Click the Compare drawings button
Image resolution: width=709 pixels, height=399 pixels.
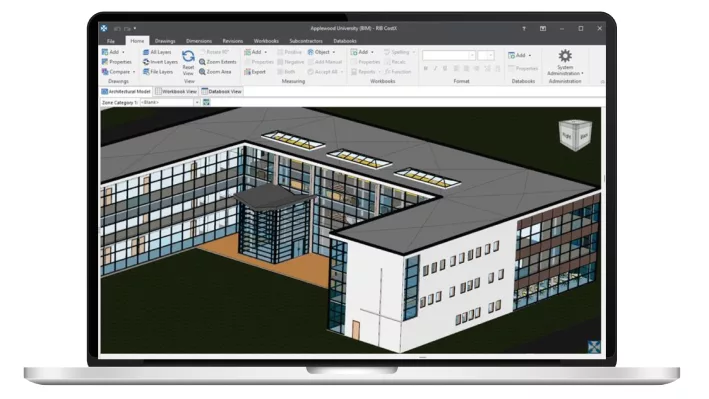pos(116,72)
